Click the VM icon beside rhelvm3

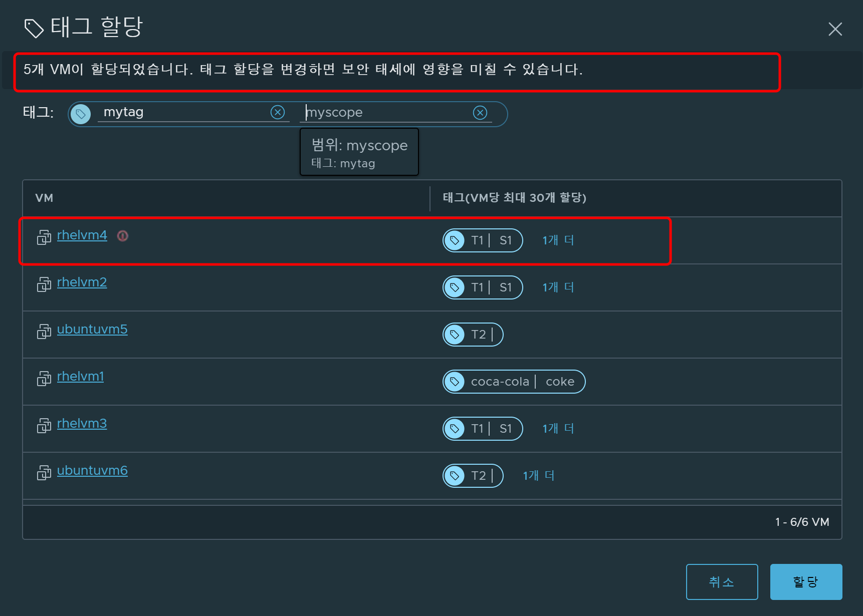[44, 425]
